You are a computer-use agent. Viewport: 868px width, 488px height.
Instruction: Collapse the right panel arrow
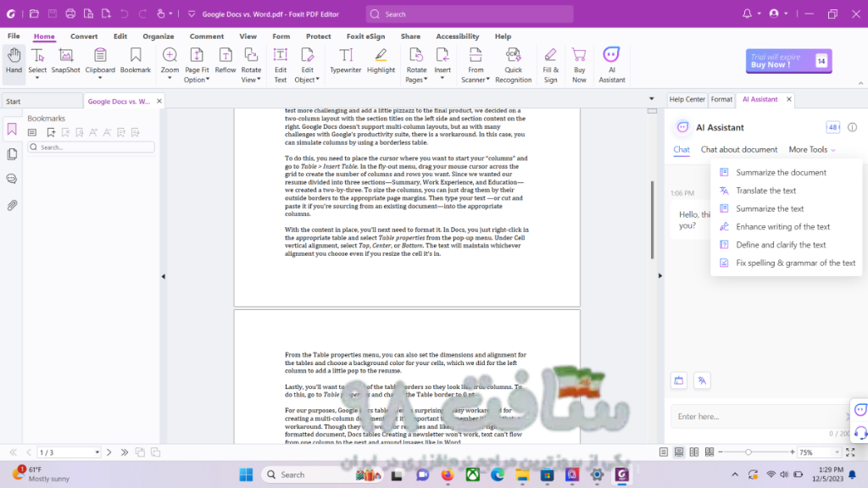[x=659, y=275]
